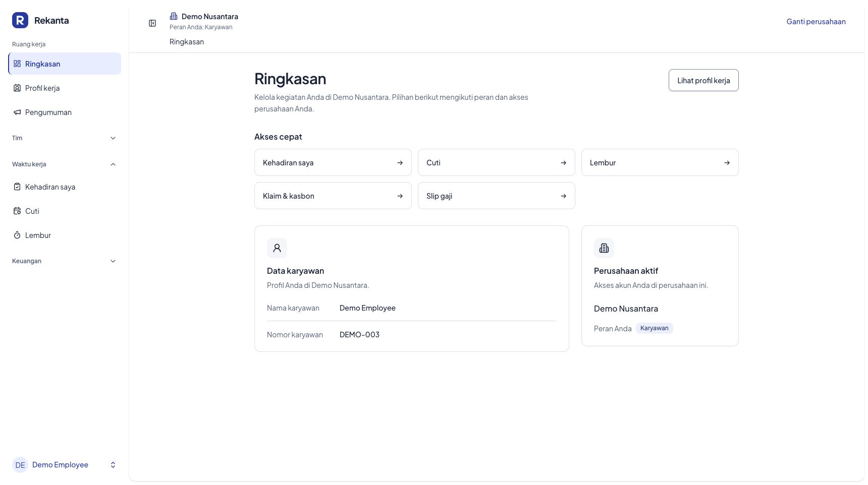Click the arrow on the Lembur quick-access card

click(x=727, y=162)
